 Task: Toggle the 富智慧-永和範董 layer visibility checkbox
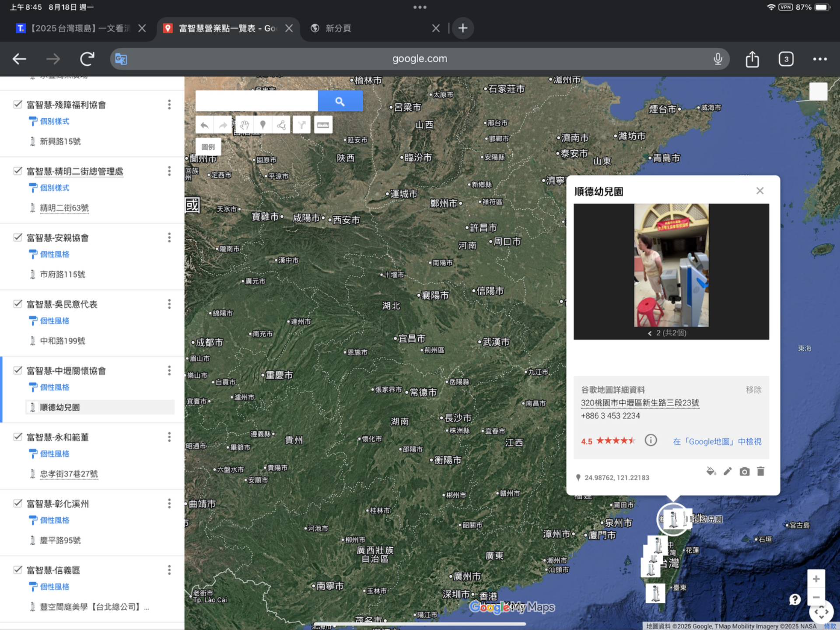18,437
